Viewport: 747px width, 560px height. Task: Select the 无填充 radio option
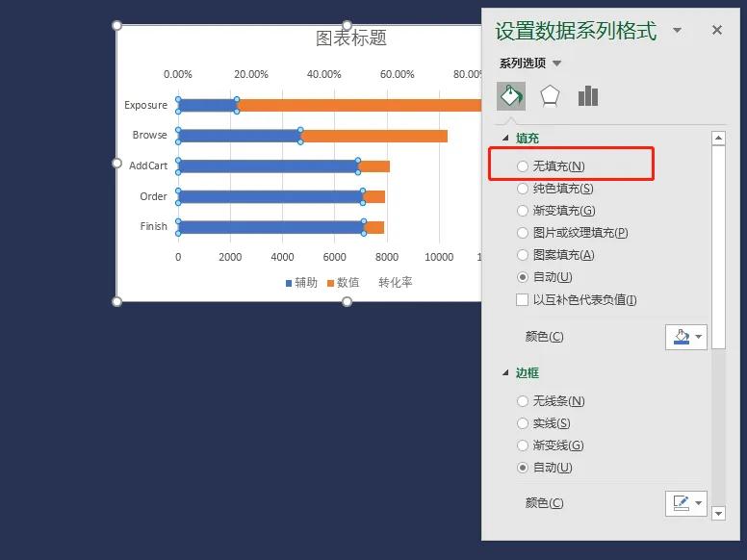pos(523,166)
